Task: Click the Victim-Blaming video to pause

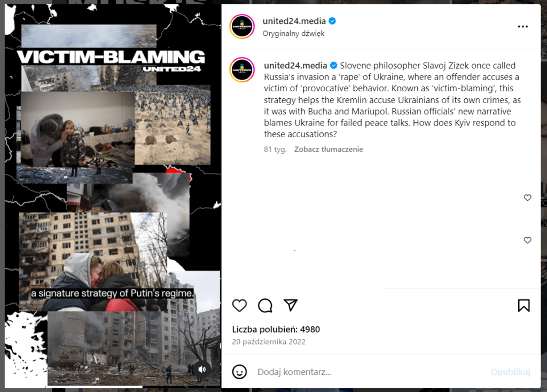Action: (113, 196)
